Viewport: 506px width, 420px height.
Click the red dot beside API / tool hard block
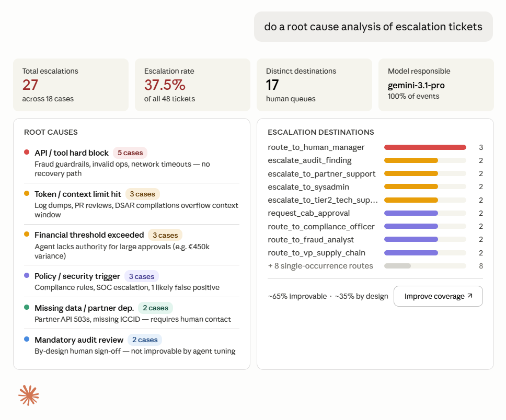click(x=27, y=152)
